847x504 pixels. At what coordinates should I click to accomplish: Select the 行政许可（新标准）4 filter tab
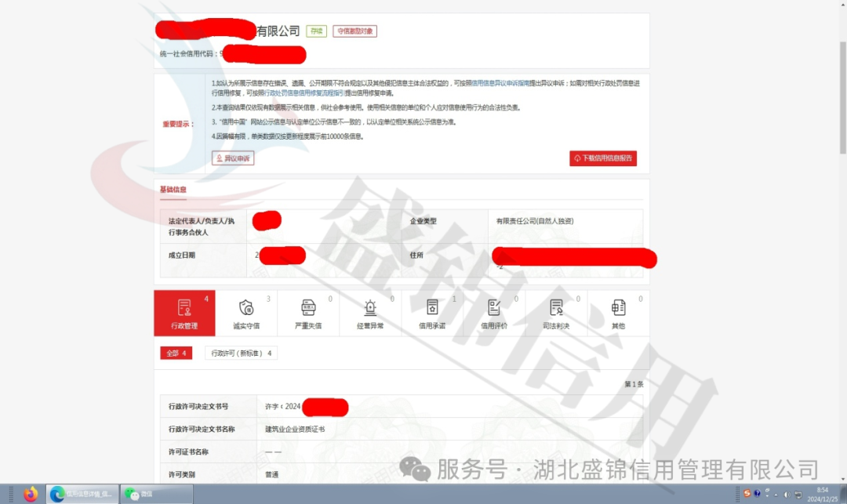coord(241,353)
